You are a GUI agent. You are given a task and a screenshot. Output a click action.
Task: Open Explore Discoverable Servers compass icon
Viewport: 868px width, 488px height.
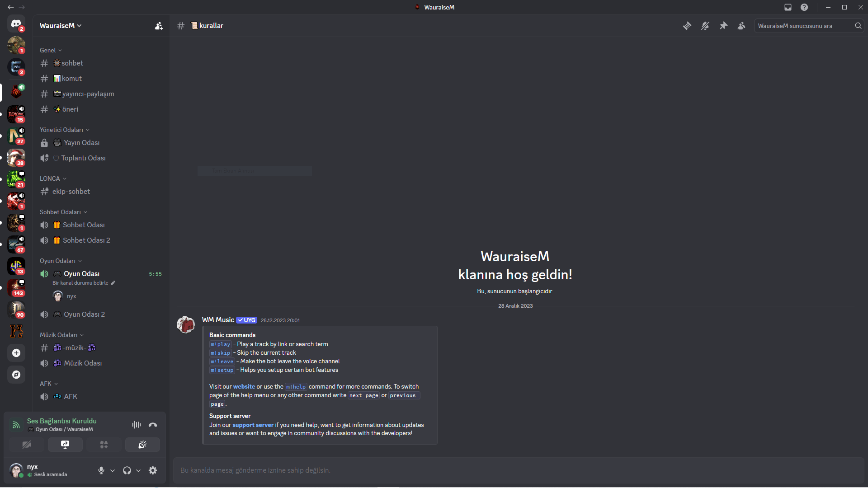tap(16, 375)
